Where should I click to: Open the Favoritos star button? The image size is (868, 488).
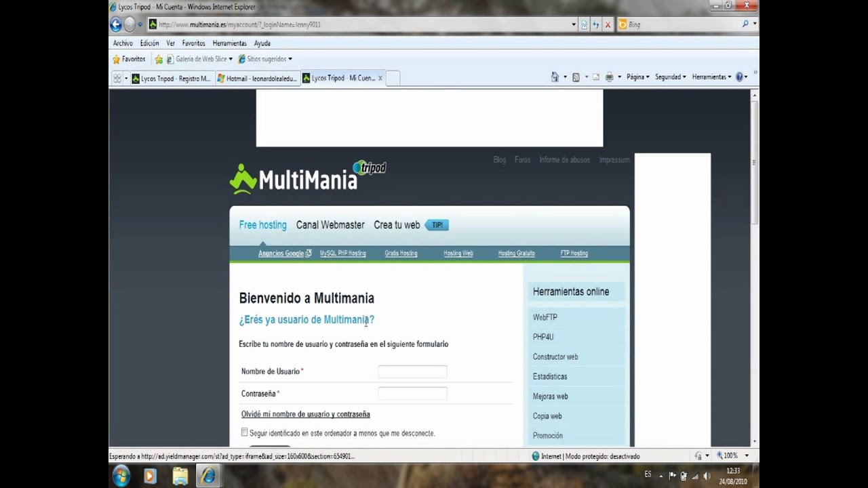click(129, 59)
